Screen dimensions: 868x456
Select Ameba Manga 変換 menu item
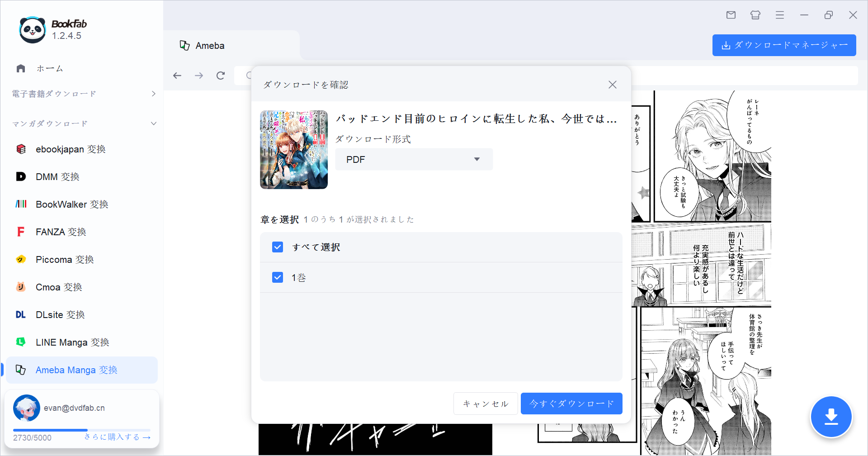82,370
